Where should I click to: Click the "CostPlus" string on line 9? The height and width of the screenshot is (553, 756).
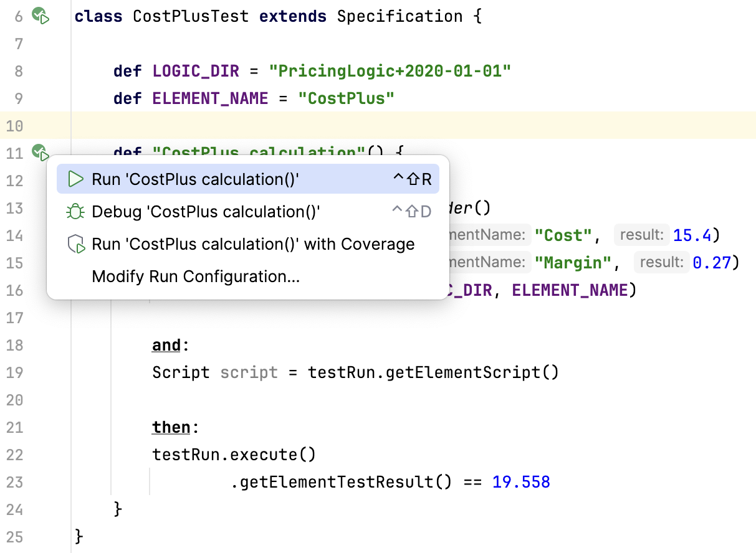346,98
